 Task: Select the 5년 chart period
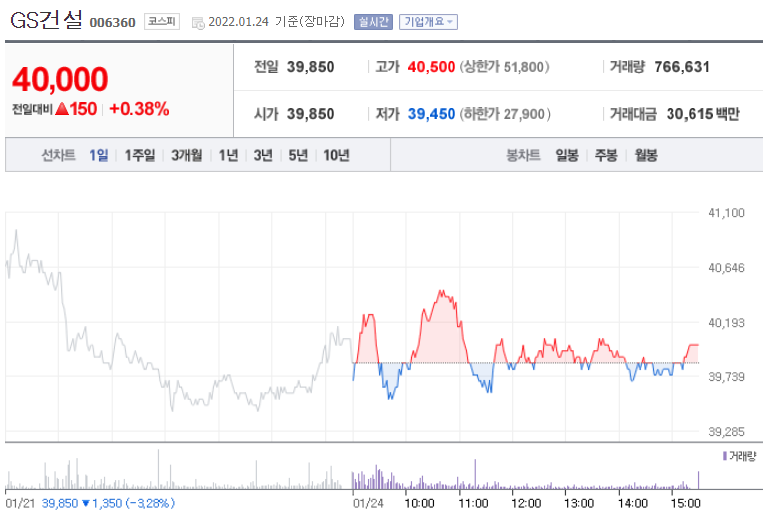(x=298, y=155)
